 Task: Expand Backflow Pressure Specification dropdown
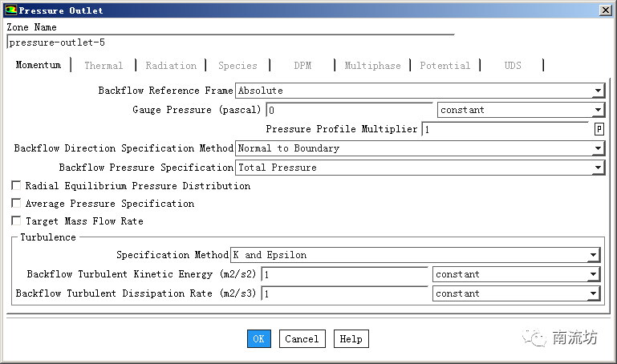(598, 168)
